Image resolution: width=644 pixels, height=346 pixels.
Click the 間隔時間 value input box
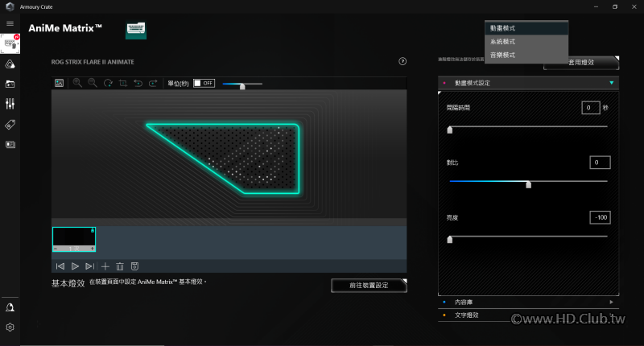point(591,108)
